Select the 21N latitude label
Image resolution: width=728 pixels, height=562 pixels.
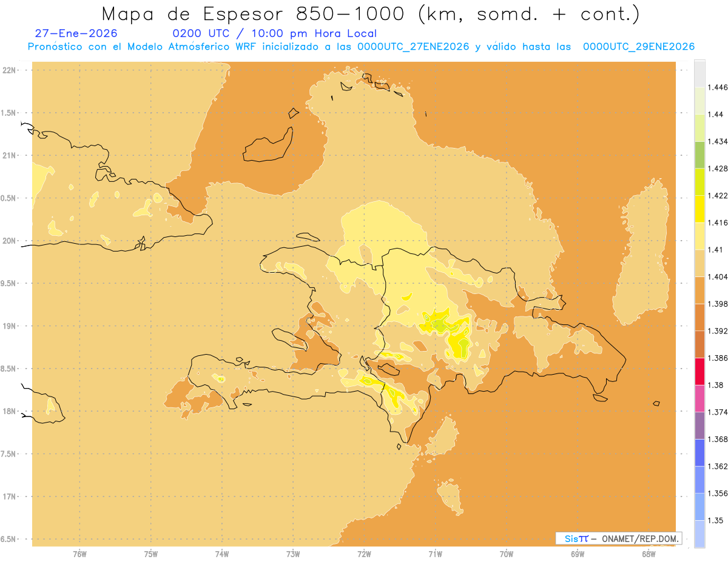[10, 155]
